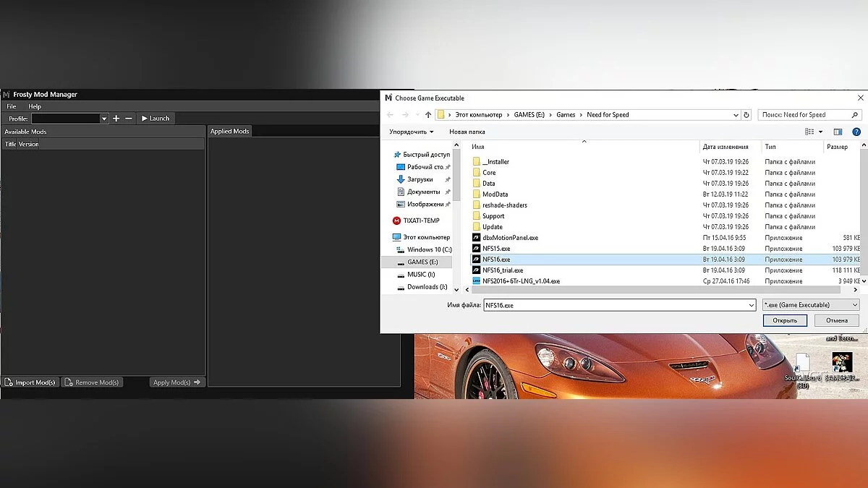Expand the file name combo box arrow
Screen dimensions: 868x488
[750, 305]
